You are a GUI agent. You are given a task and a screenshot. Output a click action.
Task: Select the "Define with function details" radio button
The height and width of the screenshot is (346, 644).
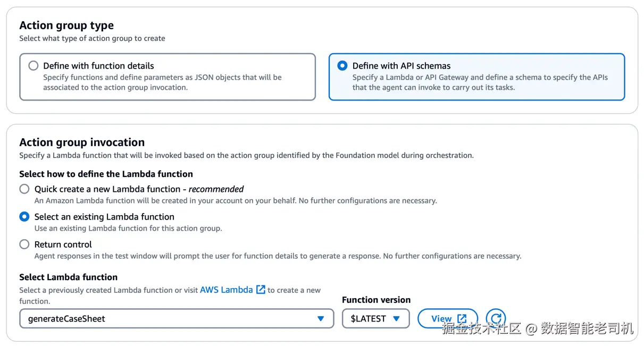[34, 66]
